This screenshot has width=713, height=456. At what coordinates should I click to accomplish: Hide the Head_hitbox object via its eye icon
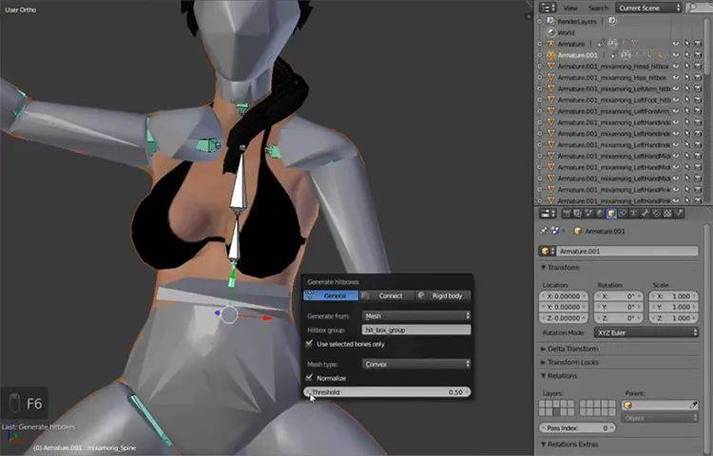pos(676,66)
